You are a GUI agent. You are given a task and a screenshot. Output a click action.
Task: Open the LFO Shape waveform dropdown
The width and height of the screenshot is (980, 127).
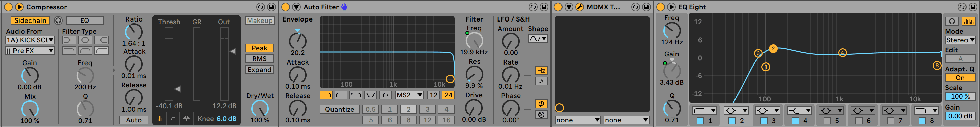pyautogui.click(x=538, y=39)
